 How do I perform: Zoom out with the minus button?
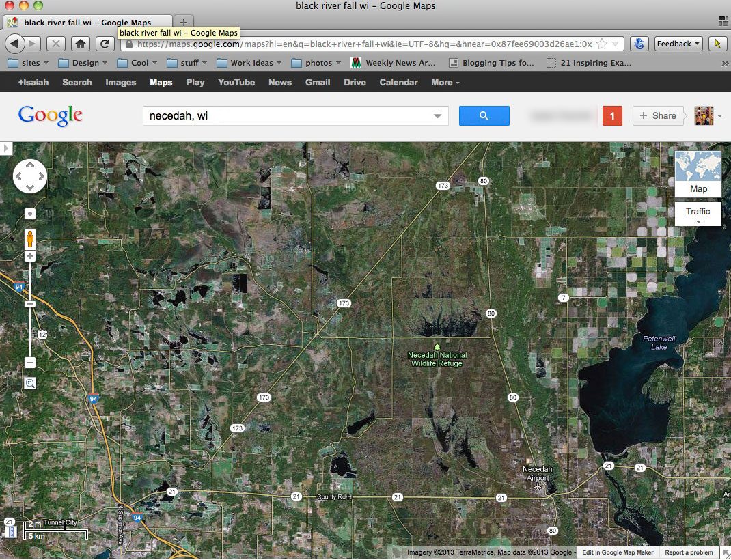(30, 362)
